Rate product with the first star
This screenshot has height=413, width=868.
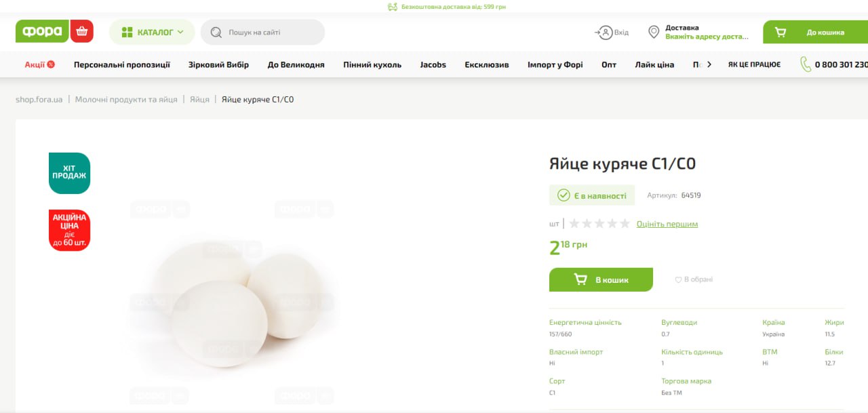coord(574,224)
